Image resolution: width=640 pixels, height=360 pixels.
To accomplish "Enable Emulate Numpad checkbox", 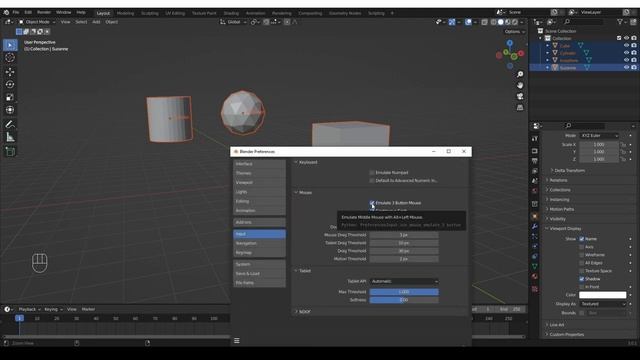I will coord(372,173).
